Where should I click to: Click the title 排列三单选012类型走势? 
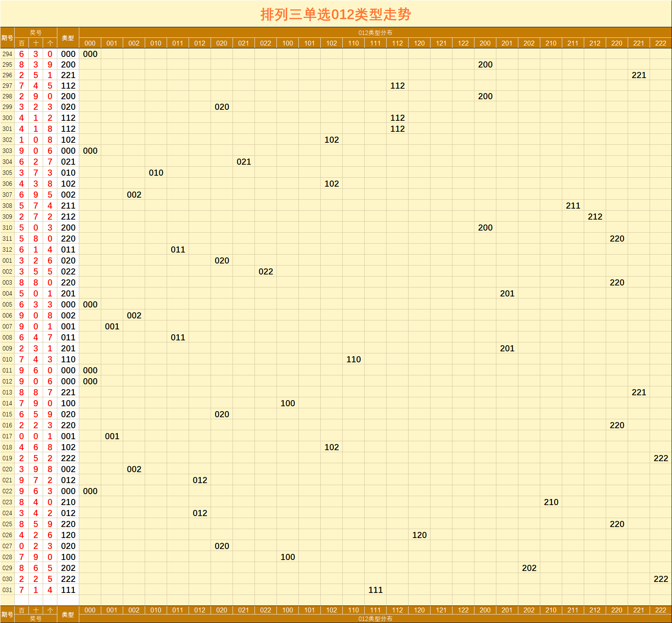[336, 15]
